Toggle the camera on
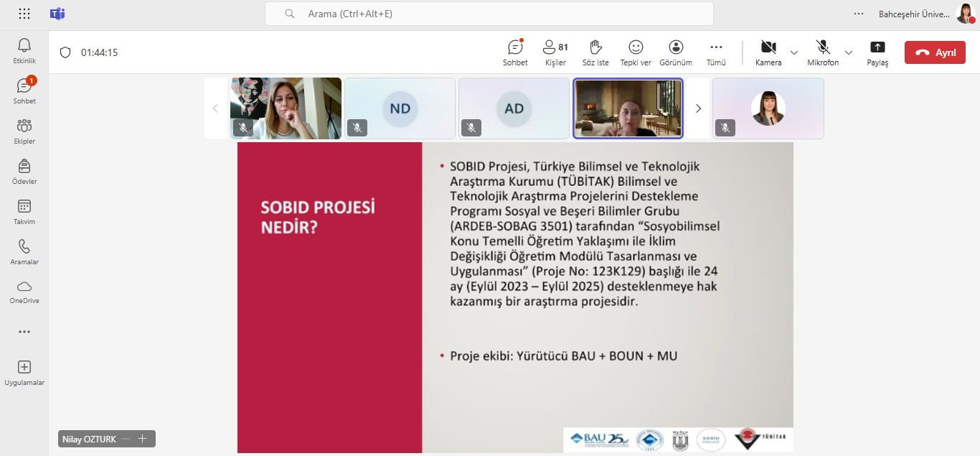Viewport: 980px width, 456px height. [x=767, y=52]
